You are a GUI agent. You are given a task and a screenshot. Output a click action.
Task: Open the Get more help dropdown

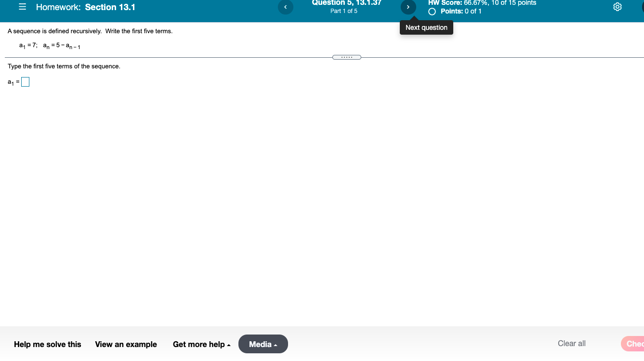(201, 344)
